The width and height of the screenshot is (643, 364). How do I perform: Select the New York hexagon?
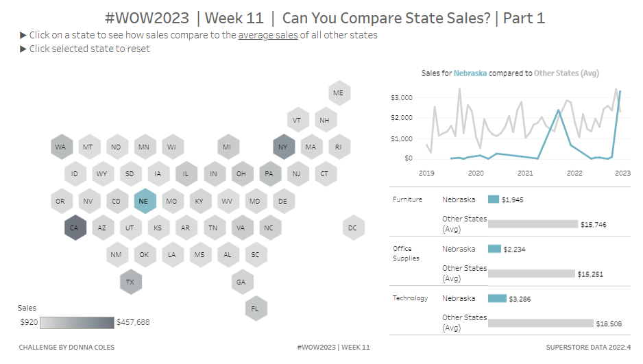pyautogui.click(x=283, y=147)
